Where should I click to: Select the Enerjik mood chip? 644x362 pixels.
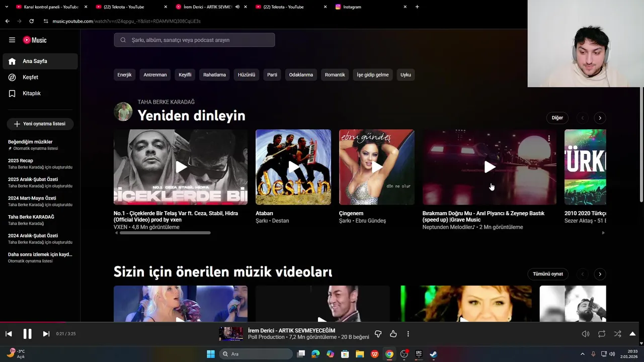124,74
